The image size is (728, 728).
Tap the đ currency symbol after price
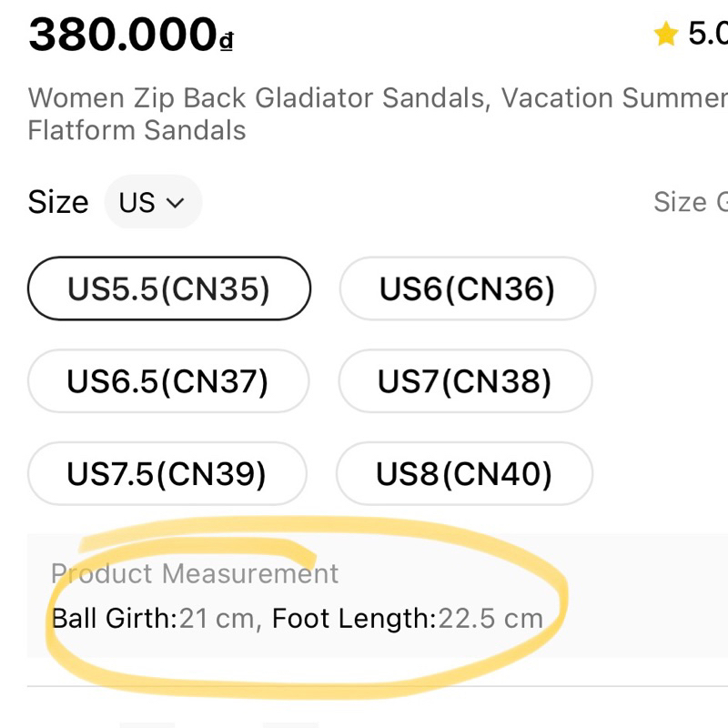[x=227, y=42]
